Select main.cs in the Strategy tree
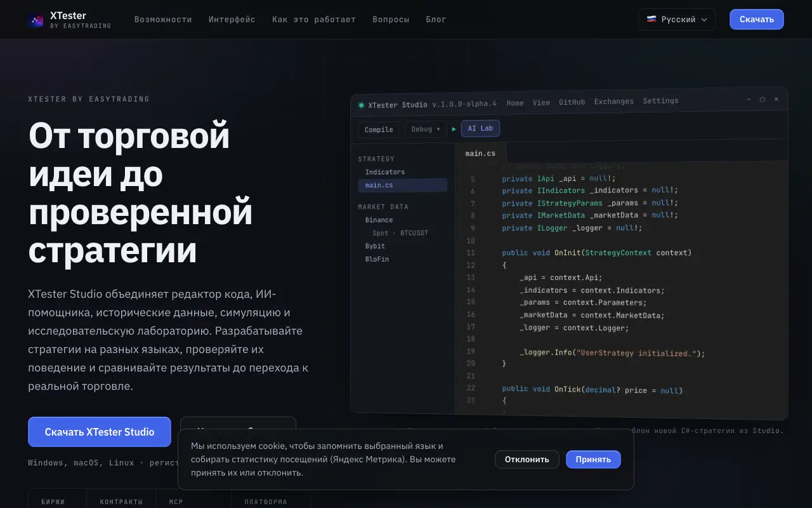Screen dimensions: 812x508 (x=403, y=185)
